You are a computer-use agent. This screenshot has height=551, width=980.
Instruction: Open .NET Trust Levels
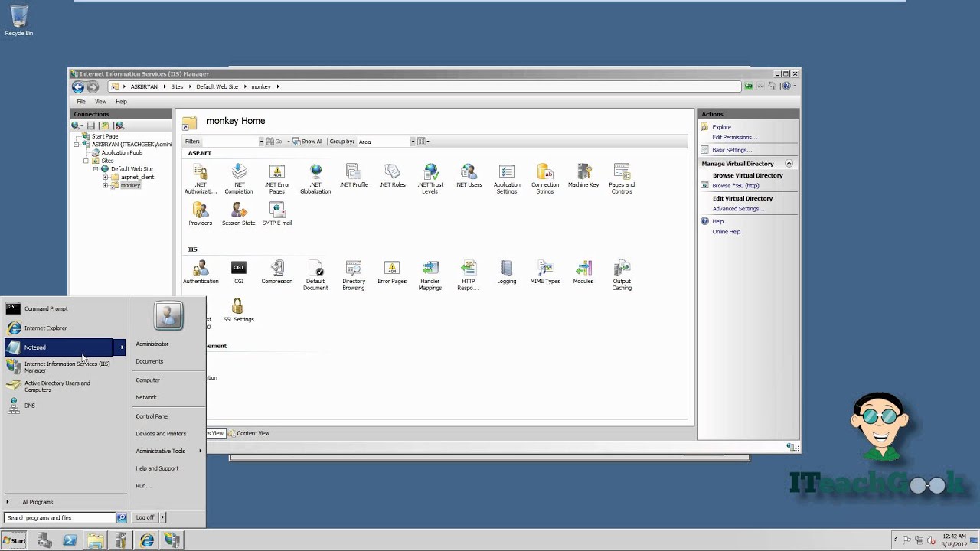(430, 178)
